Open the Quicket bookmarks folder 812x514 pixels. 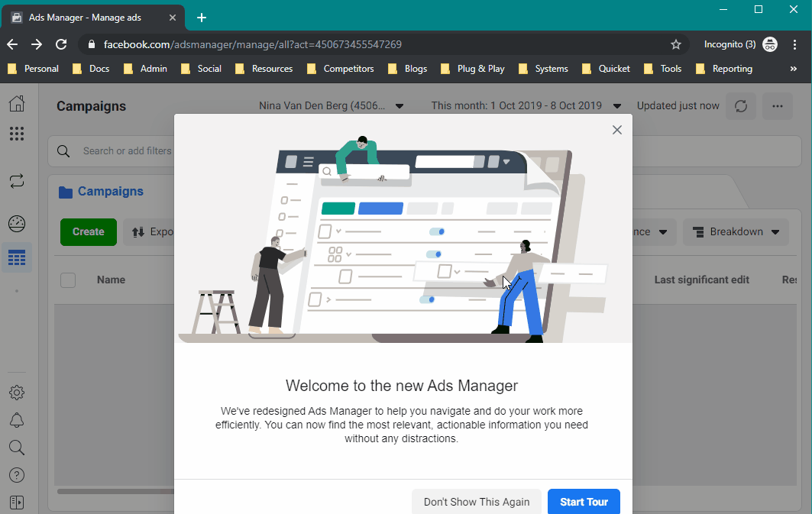pos(606,69)
